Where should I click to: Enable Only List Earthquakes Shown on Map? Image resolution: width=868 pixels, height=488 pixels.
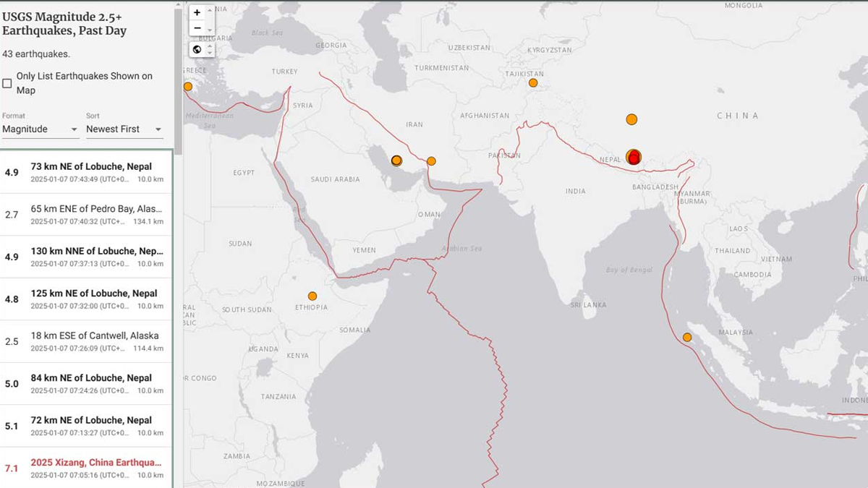7,83
